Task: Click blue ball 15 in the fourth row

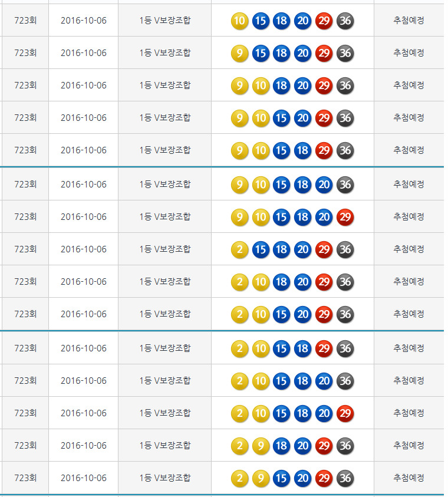Action: tap(282, 119)
